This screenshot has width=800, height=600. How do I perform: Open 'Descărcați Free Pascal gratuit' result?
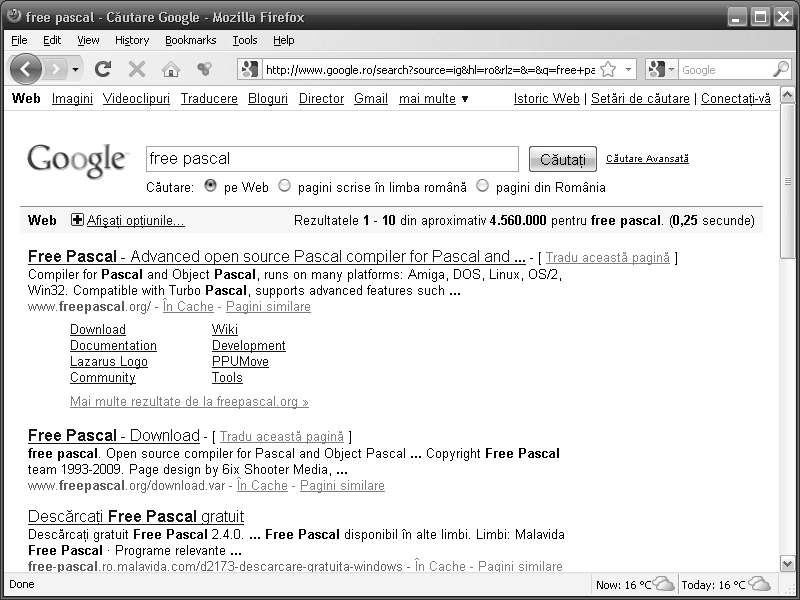[136, 516]
